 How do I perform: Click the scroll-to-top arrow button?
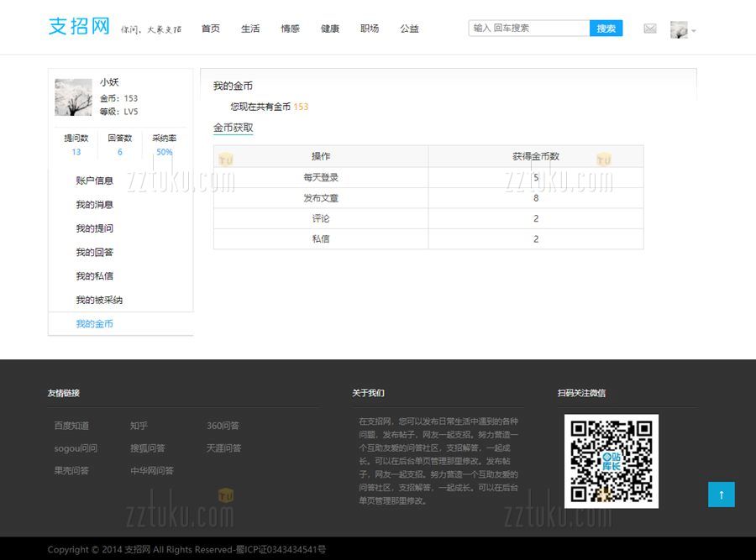[721, 495]
